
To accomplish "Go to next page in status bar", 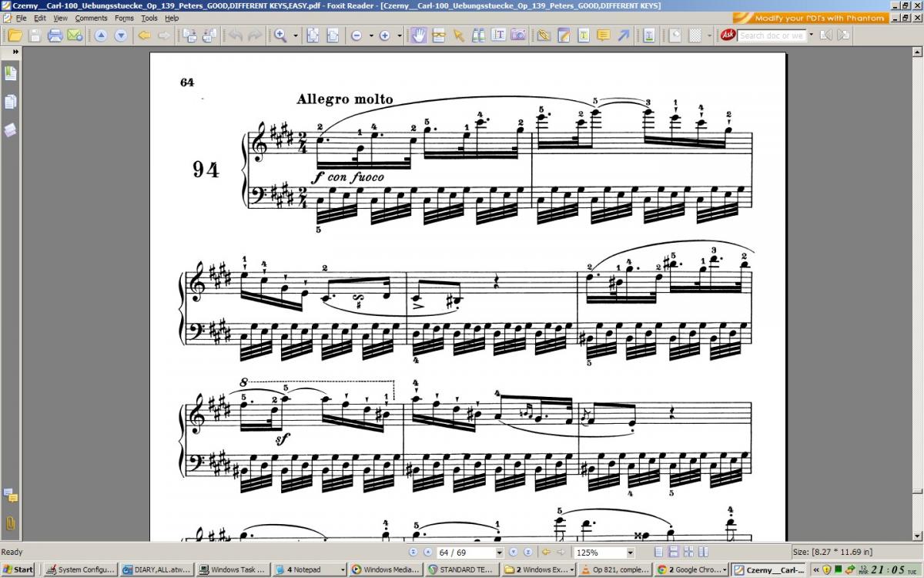I will 513,553.
